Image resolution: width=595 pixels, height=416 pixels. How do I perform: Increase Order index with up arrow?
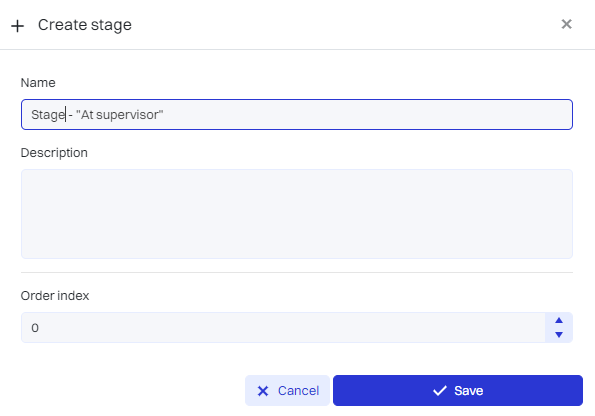click(x=559, y=320)
